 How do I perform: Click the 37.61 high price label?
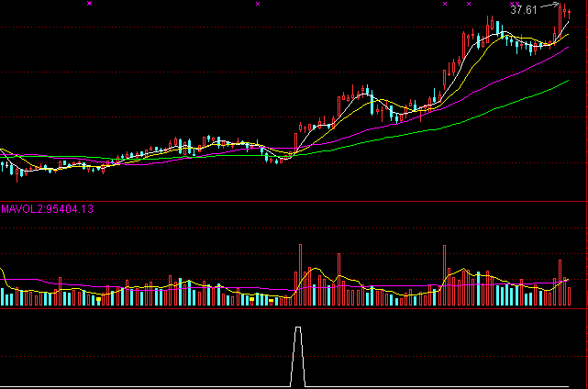click(524, 10)
